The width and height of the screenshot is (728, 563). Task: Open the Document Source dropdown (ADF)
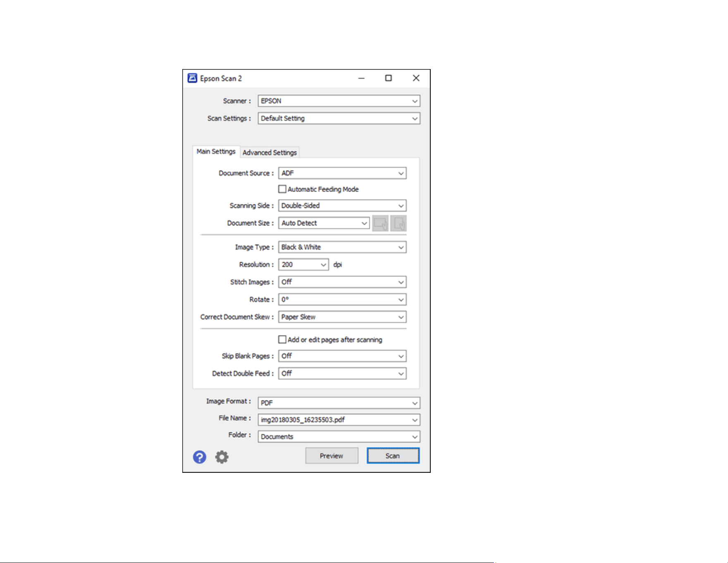(x=342, y=173)
